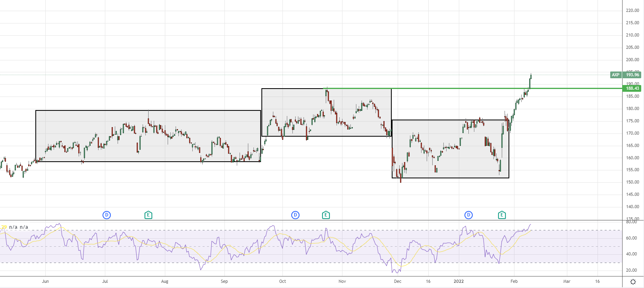This screenshot has width=644, height=288.
Task: Click the 80.00 level on RSI scale
Action: click(x=631, y=222)
